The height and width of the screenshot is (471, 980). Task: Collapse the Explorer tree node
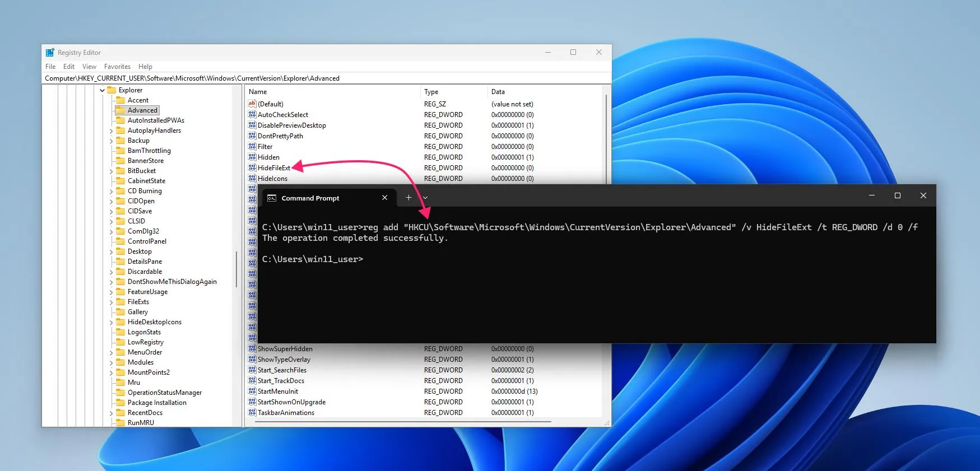pos(102,90)
